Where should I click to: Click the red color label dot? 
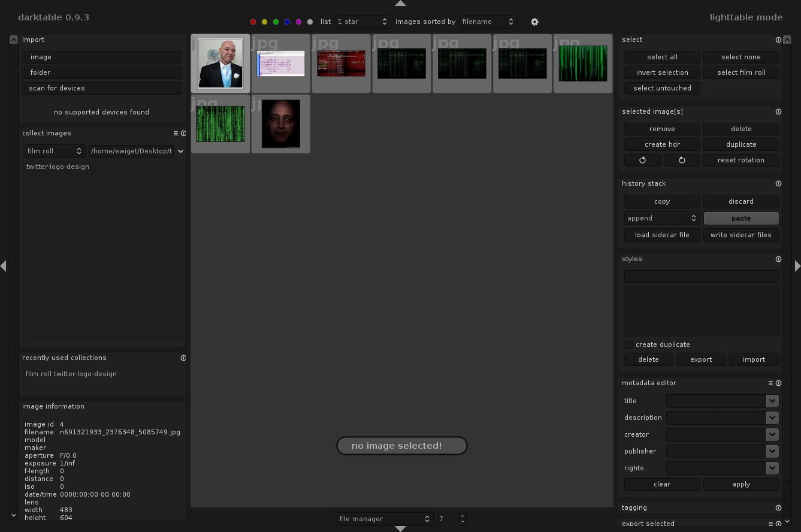coord(253,22)
